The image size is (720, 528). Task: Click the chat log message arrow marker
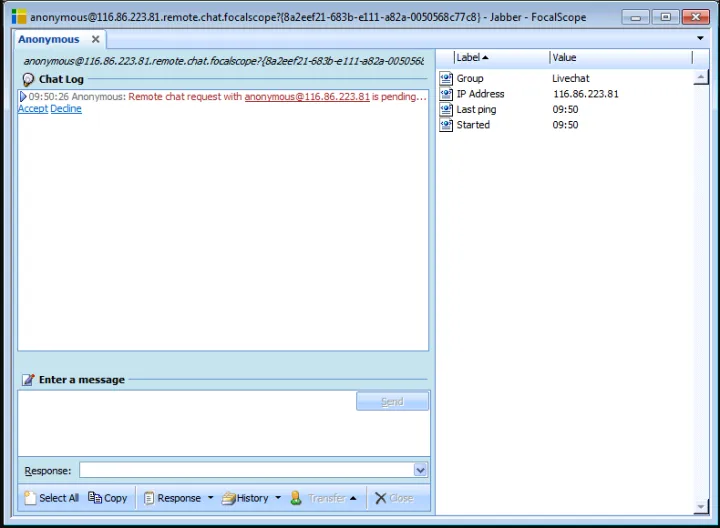click(23, 97)
